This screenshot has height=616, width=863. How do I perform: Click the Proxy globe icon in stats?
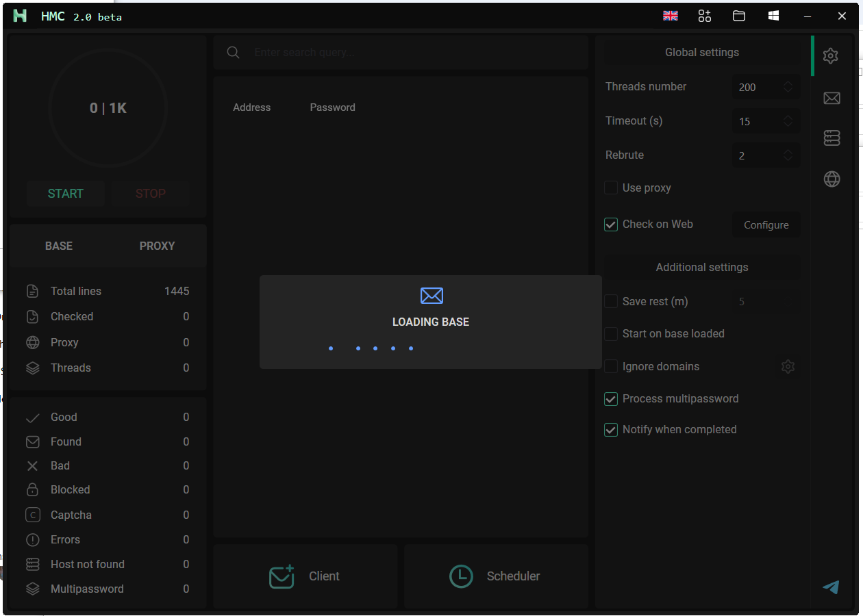(32, 342)
